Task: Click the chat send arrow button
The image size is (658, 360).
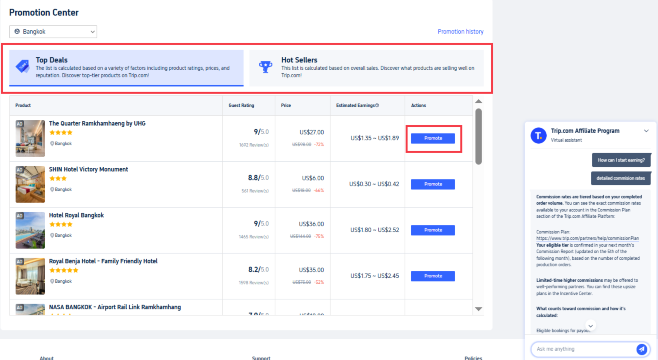Action: click(641, 349)
